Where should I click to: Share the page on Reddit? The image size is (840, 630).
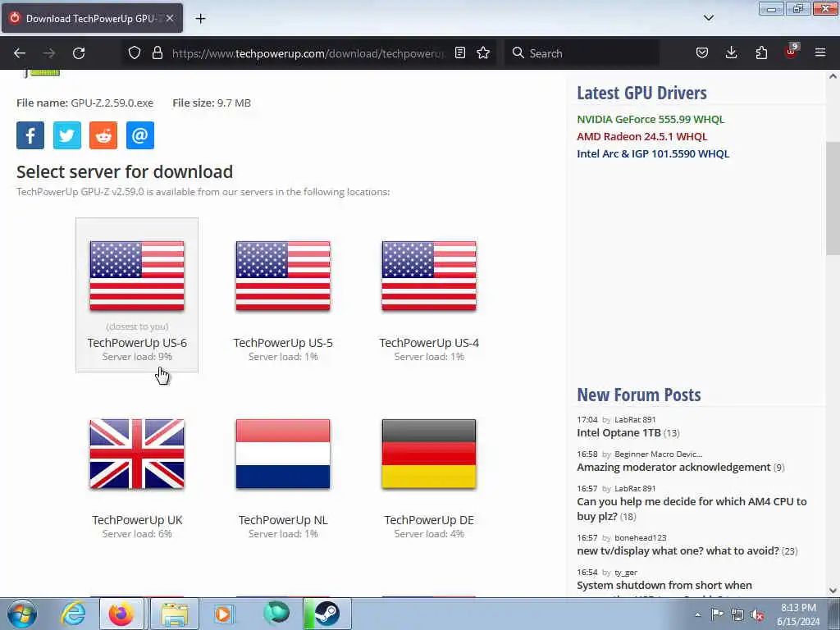point(103,135)
